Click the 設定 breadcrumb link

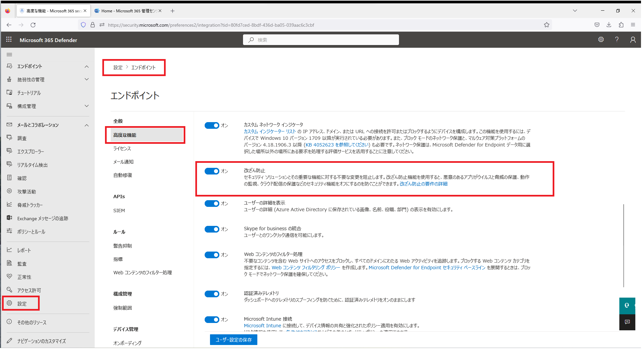click(118, 68)
